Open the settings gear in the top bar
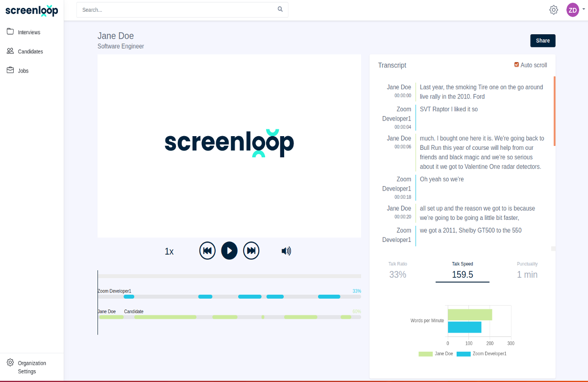 point(553,9)
